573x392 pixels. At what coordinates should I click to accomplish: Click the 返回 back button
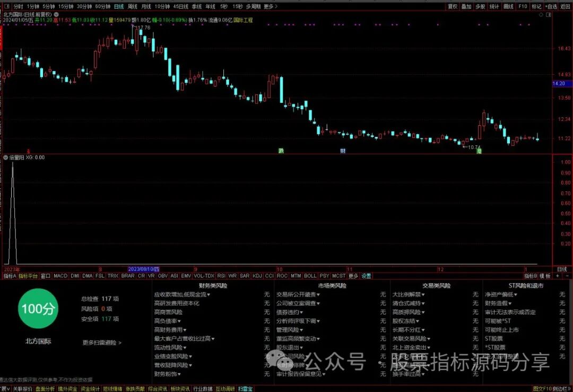[565, 6]
